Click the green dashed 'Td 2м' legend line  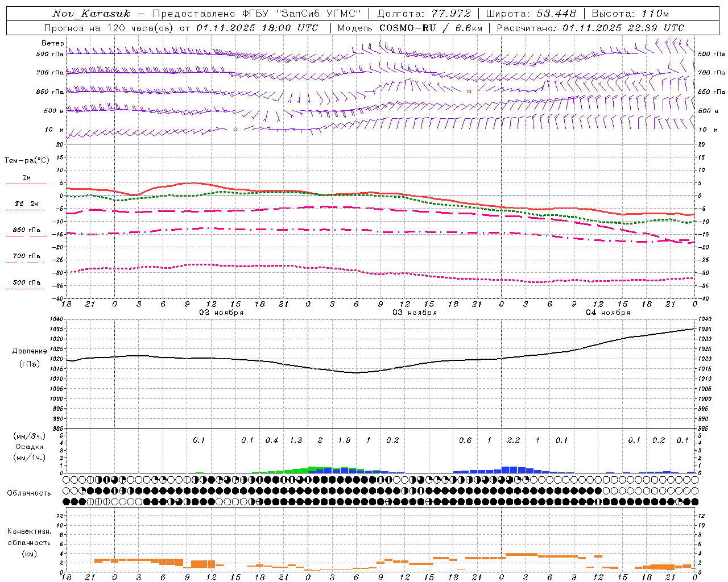[x=25, y=210]
